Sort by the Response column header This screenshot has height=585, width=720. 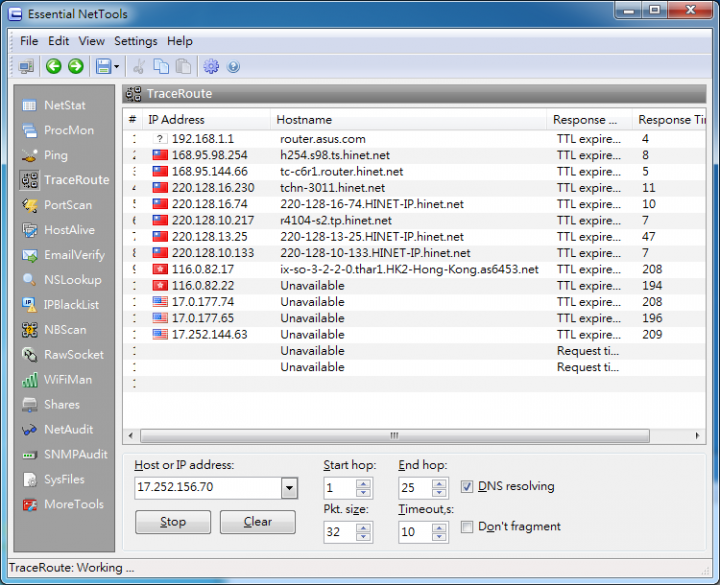(x=590, y=120)
